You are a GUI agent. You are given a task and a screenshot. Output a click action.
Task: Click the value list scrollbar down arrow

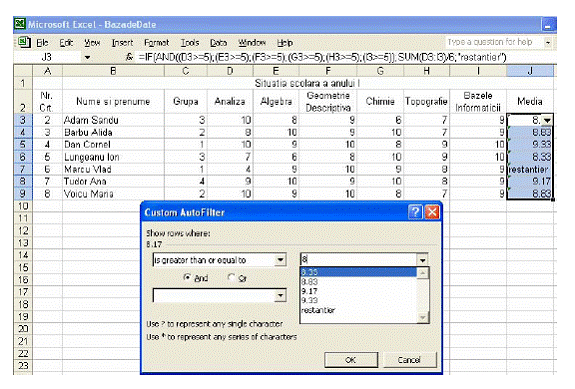tap(422, 318)
